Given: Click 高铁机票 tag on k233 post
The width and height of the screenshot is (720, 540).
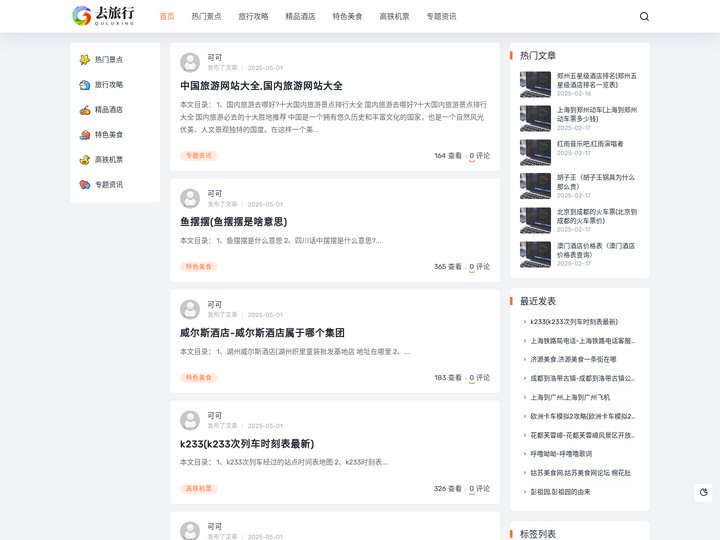Looking at the screenshot, I should (x=198, y=489).
